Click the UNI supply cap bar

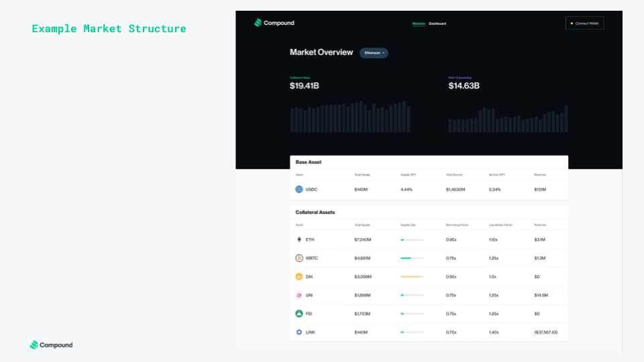[412, 295]
